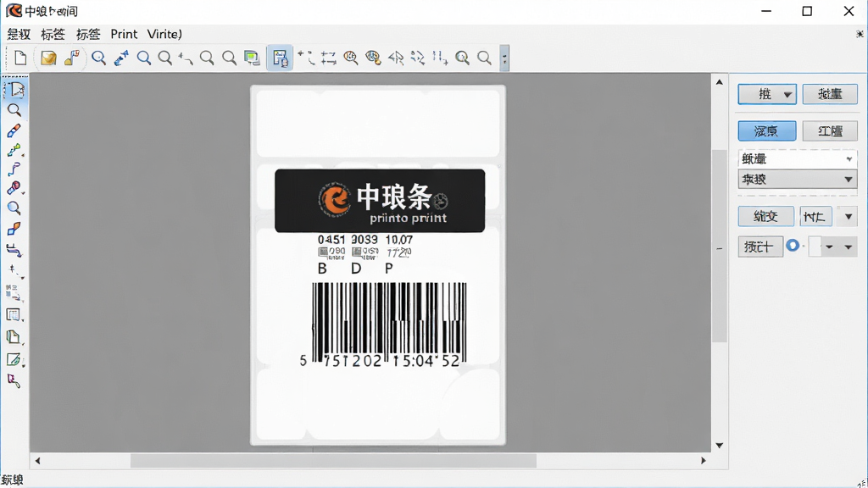Viewport: 868px width, 488px height.
Task: Click the barcode number text below the bars
Action: coord(380,361)
